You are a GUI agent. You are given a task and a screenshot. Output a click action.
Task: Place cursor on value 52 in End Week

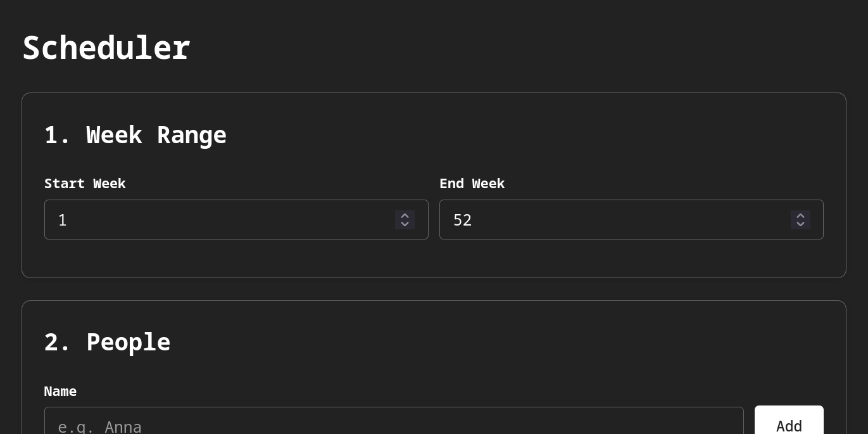pyautogui.click(x=463, y=220)
